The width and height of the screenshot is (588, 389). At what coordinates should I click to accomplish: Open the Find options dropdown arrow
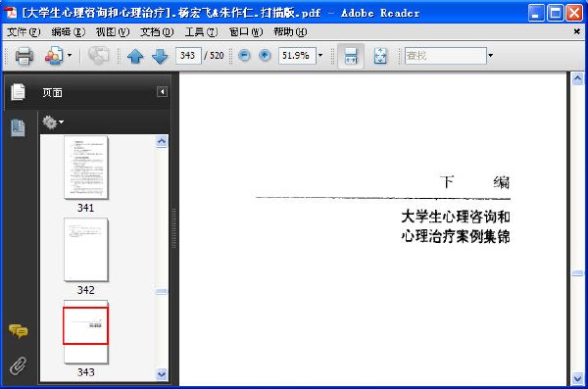[491, 56]
